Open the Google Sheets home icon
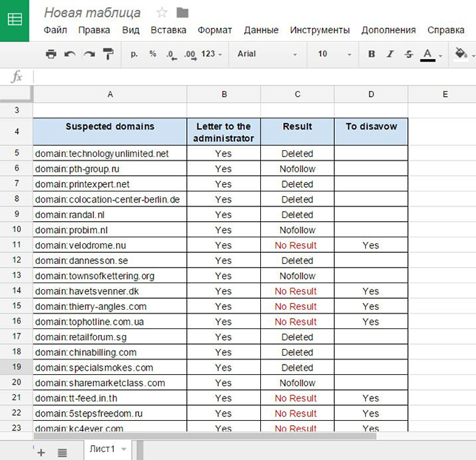 [14, 21]
